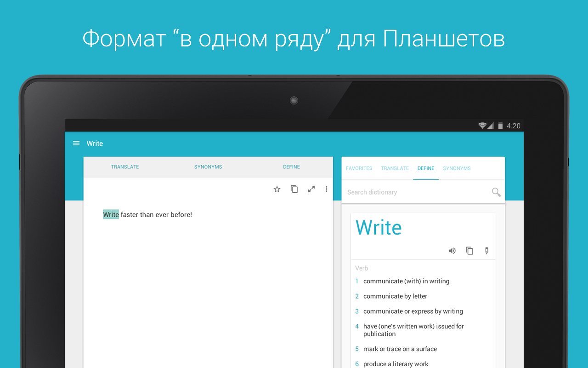Tap the dictionary search magnifier icon
588x368 pixels.
tap(496, 192)
